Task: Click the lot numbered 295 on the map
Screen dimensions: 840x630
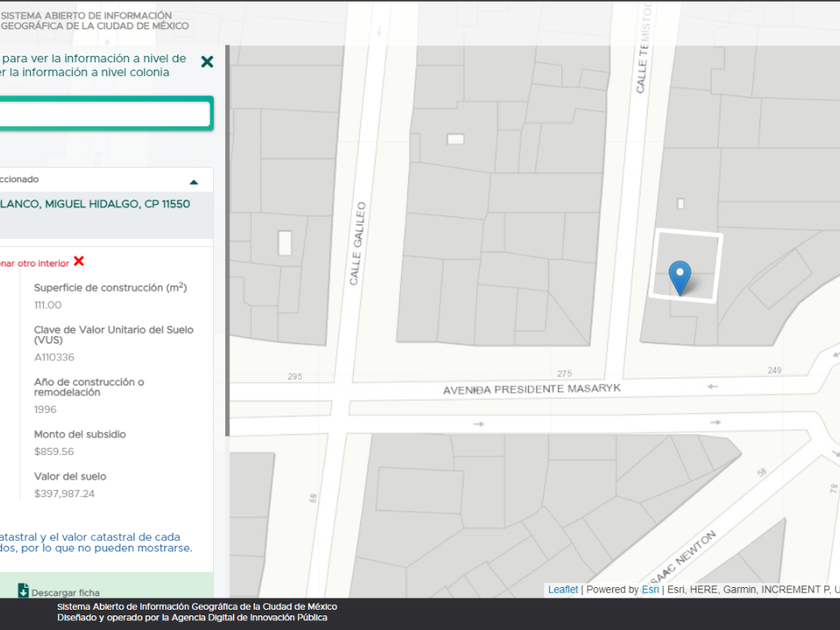Action: 294,377
